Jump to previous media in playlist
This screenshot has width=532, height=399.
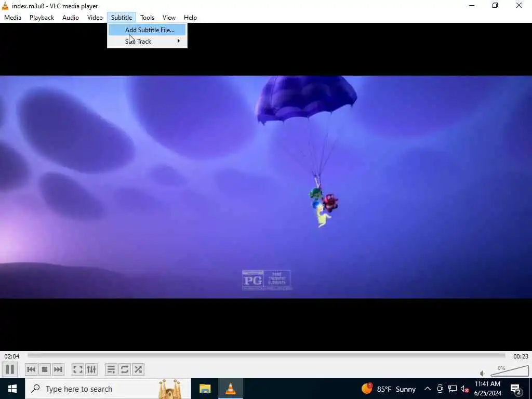pyautogui.click(x=31, y=369)
